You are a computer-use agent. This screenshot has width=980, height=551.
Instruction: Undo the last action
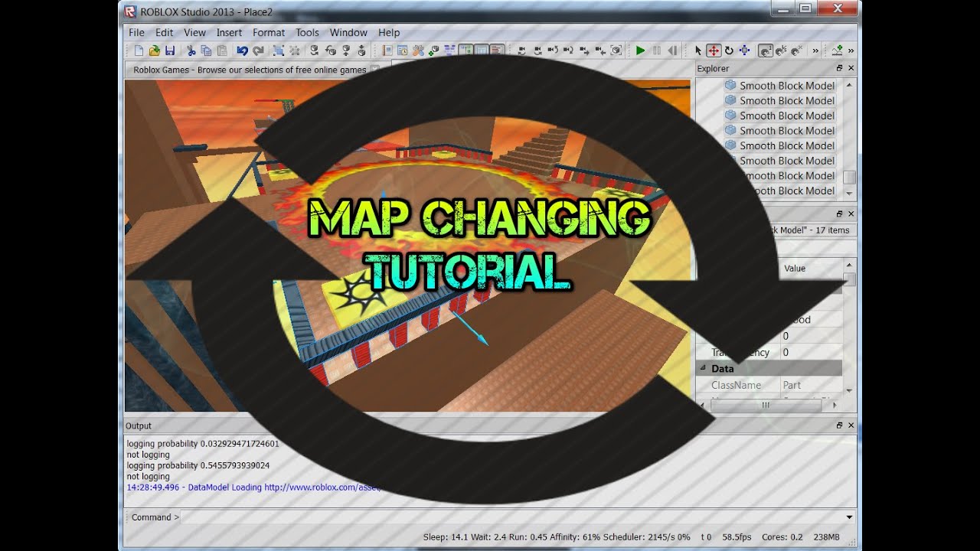coord(242,51)
